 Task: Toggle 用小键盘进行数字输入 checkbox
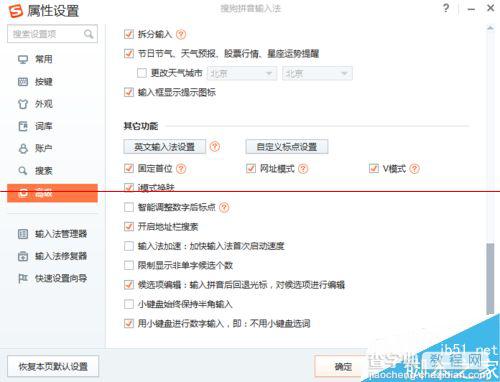click(129, 324)
